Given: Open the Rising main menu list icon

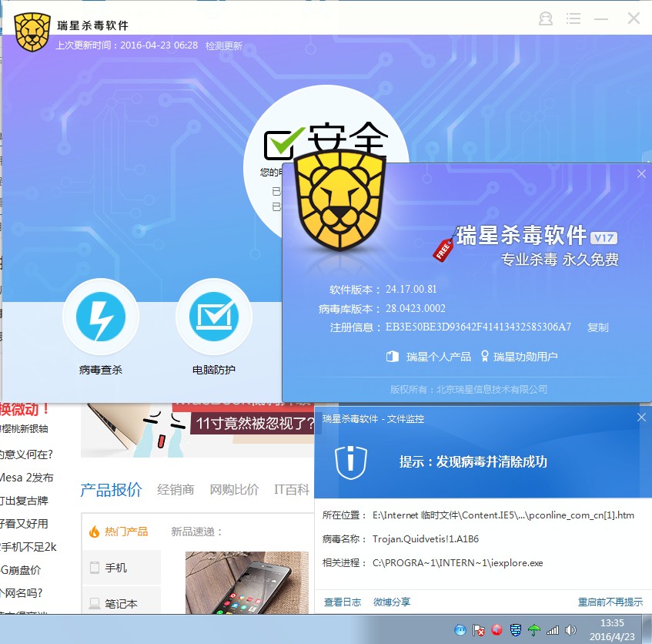Looking at the screenshot, I should [x=573, y=18].
